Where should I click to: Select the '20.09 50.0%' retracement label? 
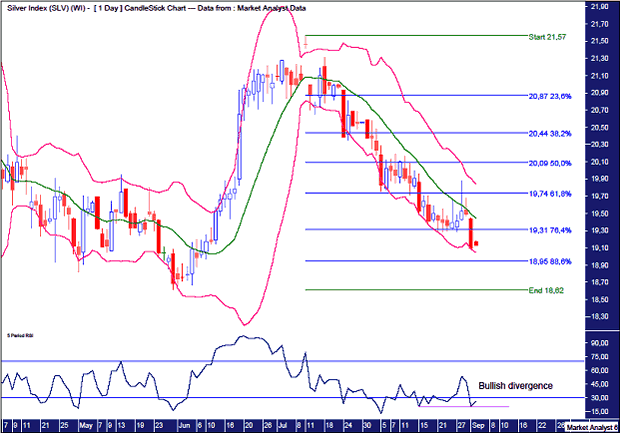[x=550, y=163]
